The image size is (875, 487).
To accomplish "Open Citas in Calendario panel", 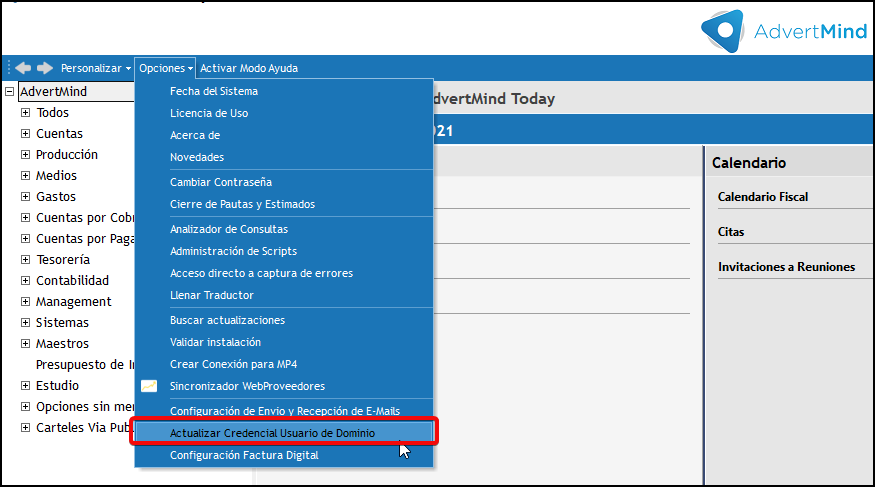I will click(x=731, y=232).
